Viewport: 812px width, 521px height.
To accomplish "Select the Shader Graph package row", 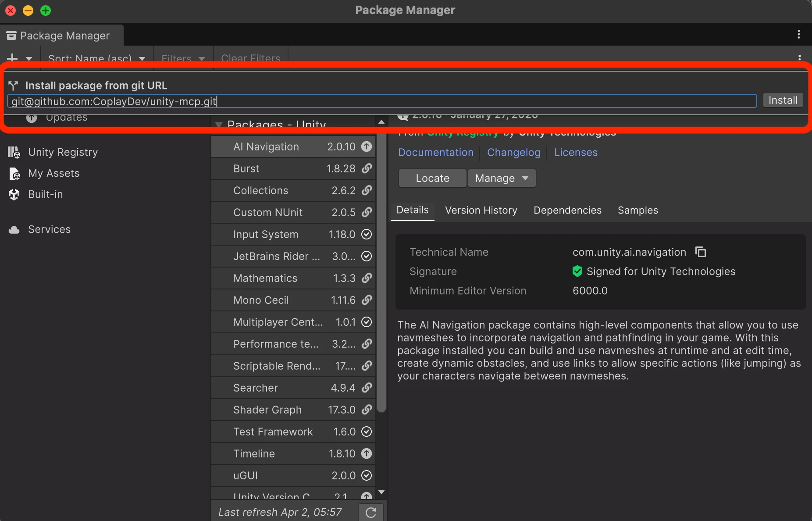I will click(293, 410).
